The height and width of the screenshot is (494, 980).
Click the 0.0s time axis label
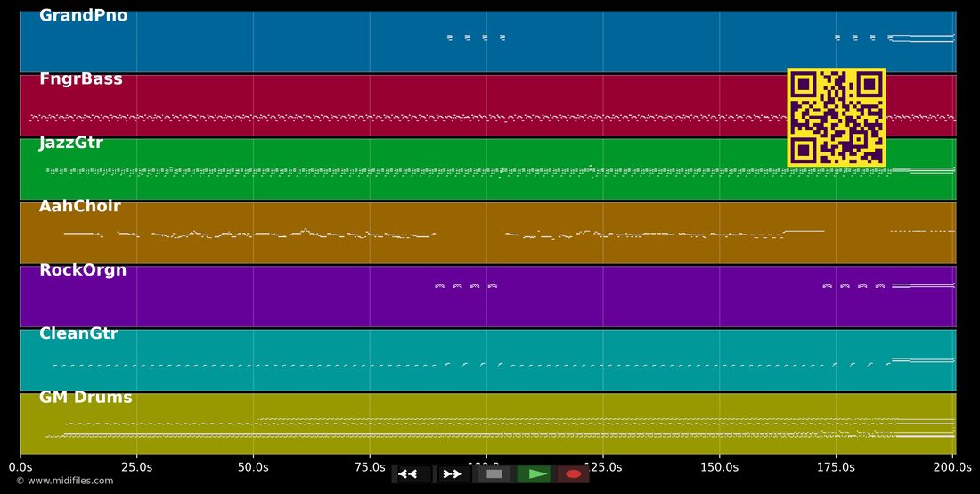point(20,467)
